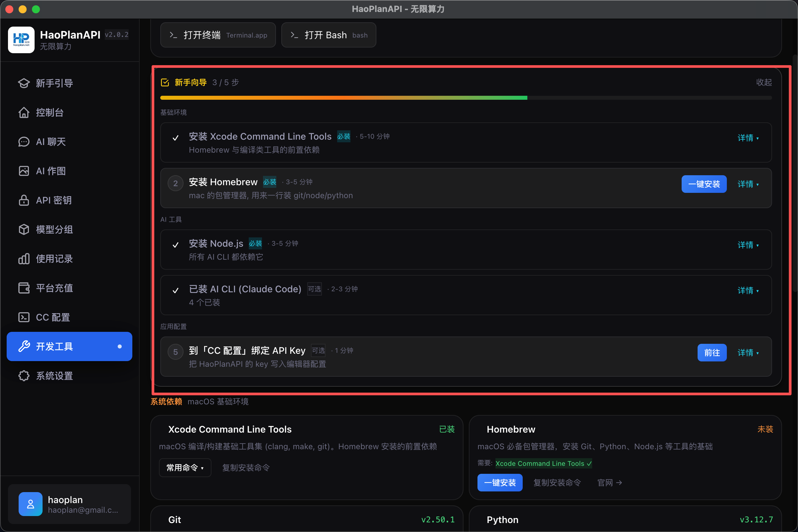
Task: Expand 详情 for Xcode Command Line Tools
Action: tap(748, 138)
